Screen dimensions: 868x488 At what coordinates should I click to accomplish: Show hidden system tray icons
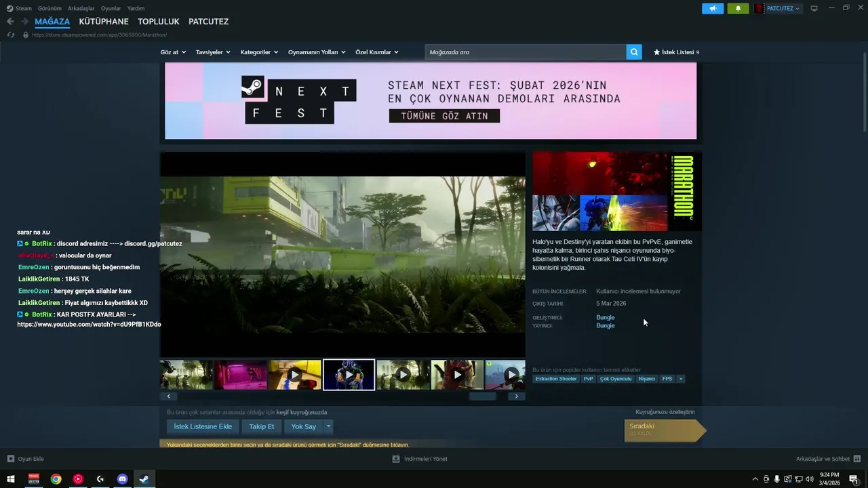point(755,479)
